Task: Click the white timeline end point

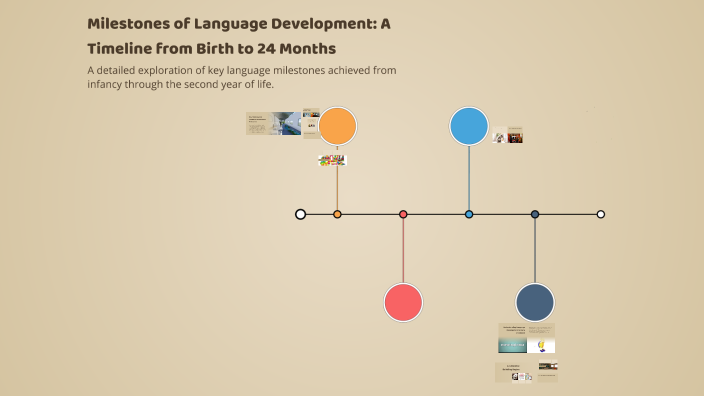Action: click(601, 215)
